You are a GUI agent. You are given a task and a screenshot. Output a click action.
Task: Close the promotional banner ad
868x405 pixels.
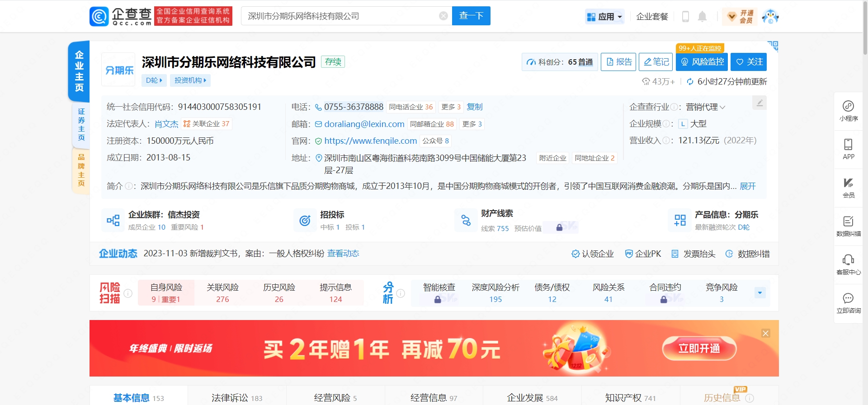click(x=765, y=333)
